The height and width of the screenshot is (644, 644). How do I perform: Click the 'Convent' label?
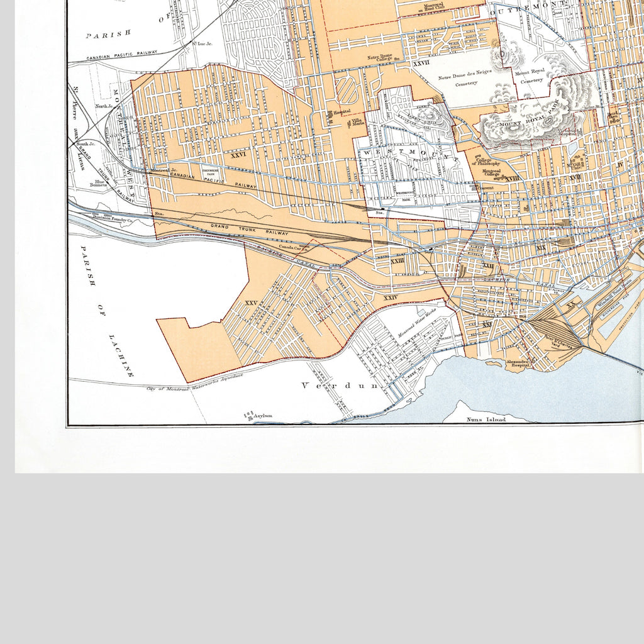[x=486, y=188]
